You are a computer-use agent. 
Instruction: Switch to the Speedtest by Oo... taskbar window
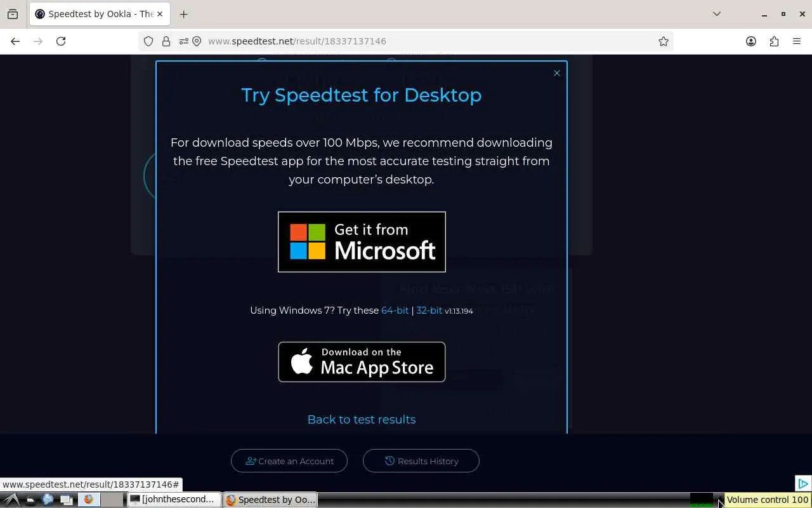click(x=270, y=500)
